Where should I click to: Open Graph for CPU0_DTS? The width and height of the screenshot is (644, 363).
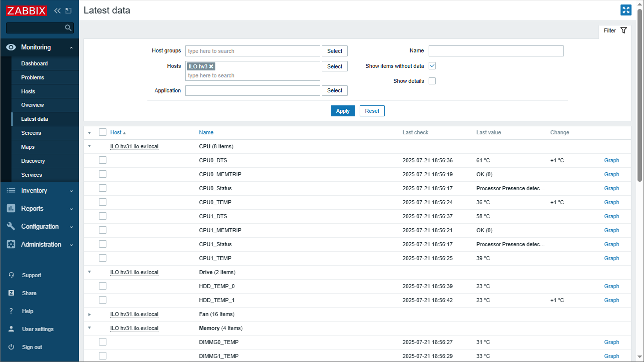point(612,160)
